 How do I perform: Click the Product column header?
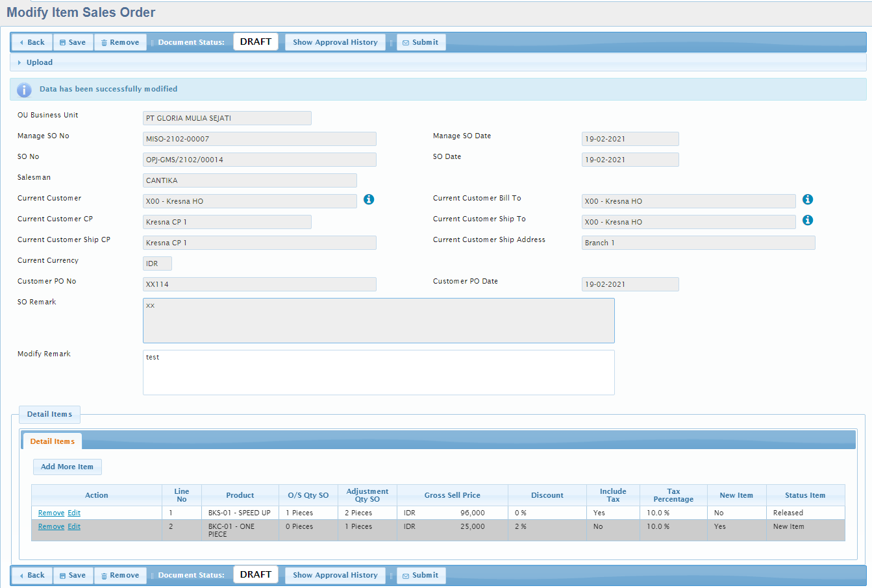click(240, 495)
